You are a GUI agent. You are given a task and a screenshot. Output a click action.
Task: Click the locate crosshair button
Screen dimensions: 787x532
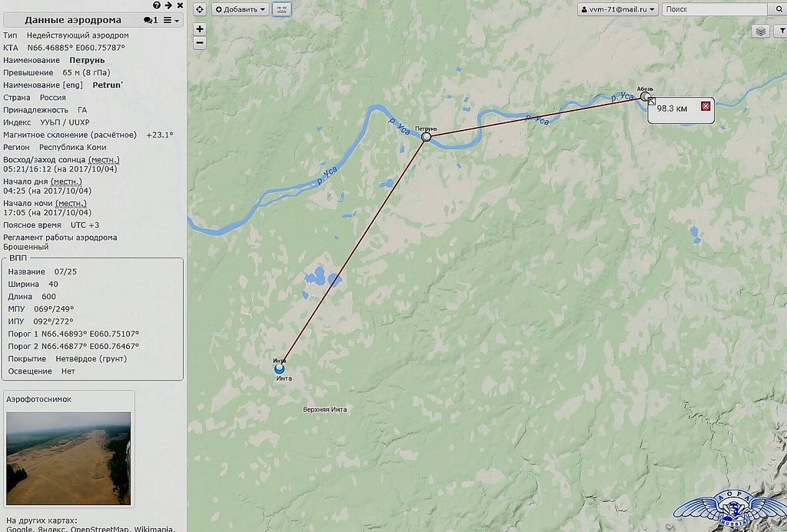coord(200,9)
